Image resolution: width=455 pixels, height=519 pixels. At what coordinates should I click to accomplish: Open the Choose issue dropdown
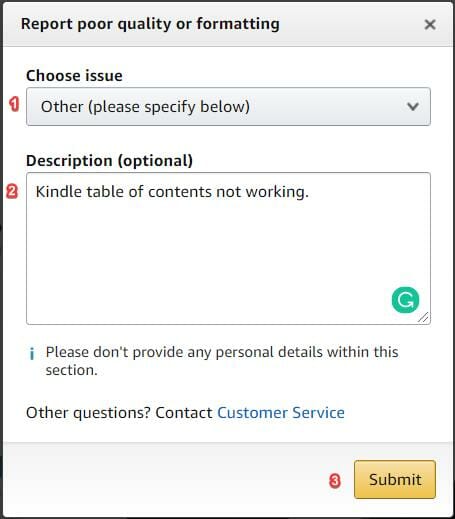tap(228, 107)
